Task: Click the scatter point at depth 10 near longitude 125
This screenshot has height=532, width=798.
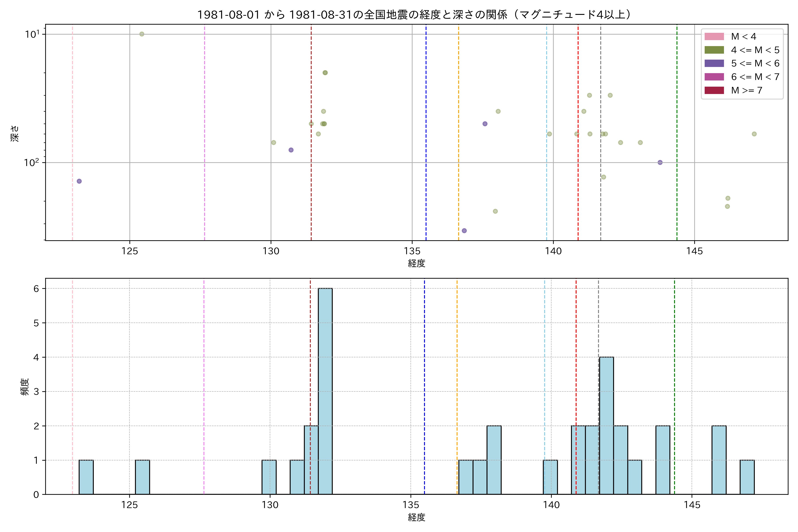Action: (x=142, y=34)
